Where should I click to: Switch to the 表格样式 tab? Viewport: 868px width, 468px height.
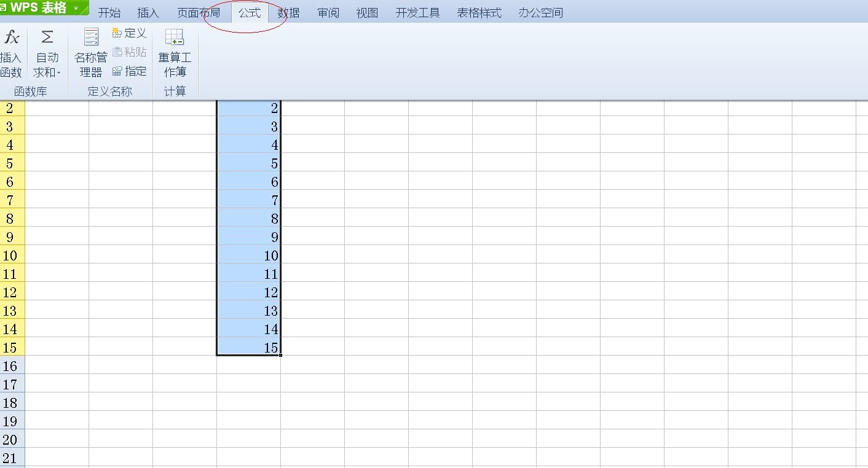click(x=479, y=13)
